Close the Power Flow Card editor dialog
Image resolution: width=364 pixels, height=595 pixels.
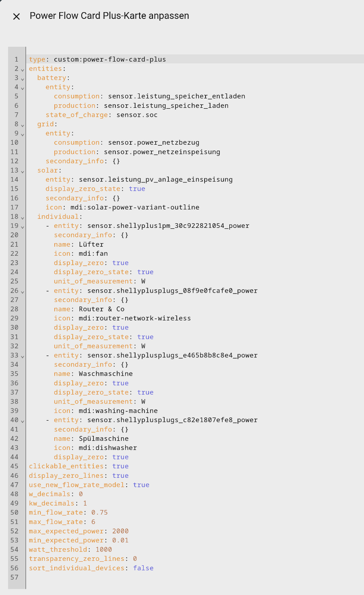(17, 17)
